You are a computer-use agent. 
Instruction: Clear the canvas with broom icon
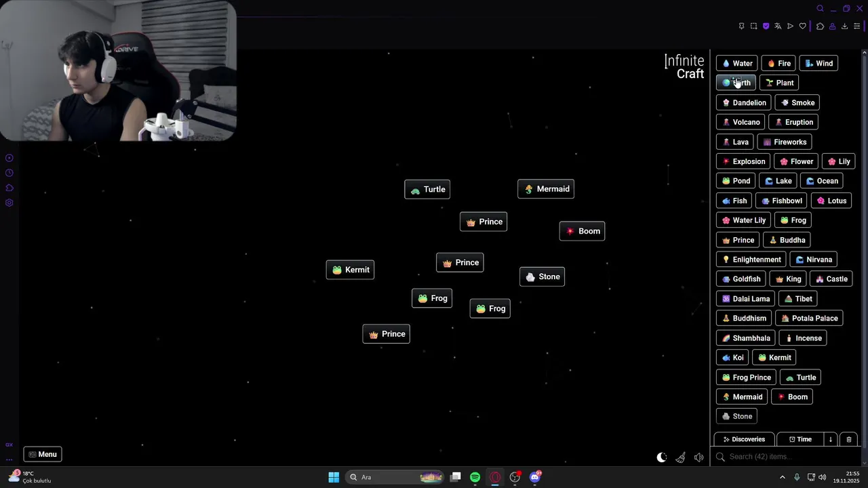tap(680, 457)
